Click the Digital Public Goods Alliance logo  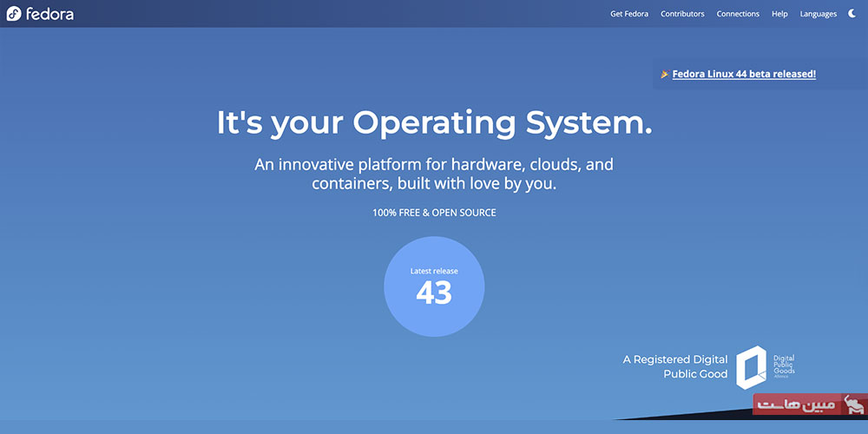click(765, 367)
